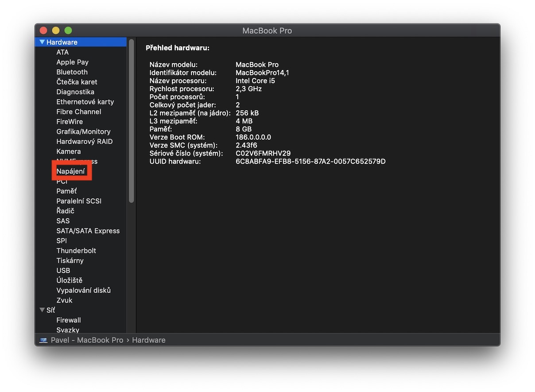Click the 8 GB memory value

244,129
